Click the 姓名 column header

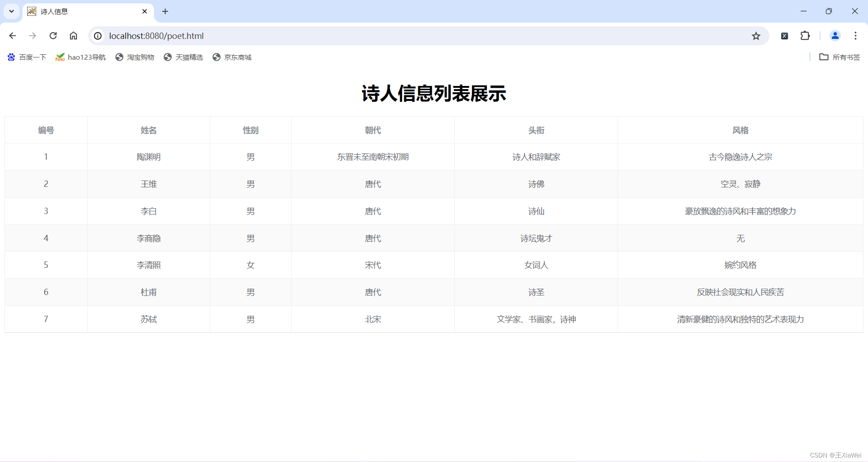pos(149,130)
